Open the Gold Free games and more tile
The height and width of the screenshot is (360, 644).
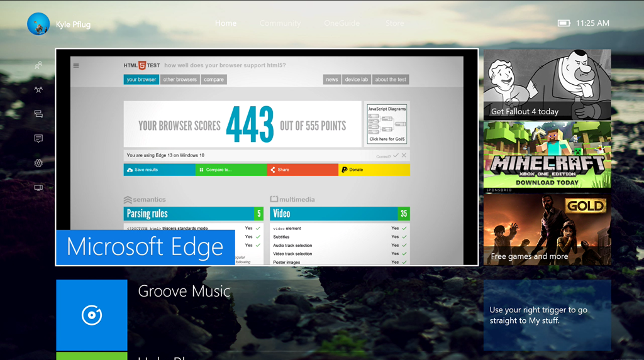[x=547, y=229]
